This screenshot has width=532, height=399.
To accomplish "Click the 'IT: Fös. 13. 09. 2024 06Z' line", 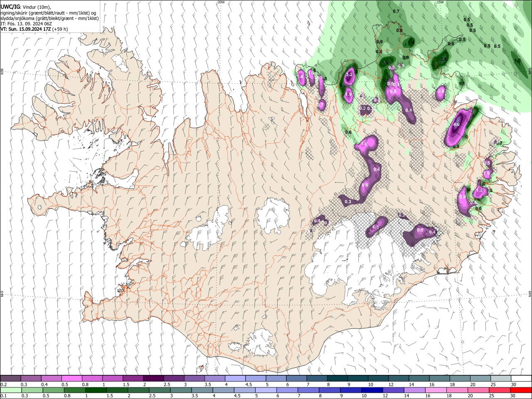I will tap(26, 24).
